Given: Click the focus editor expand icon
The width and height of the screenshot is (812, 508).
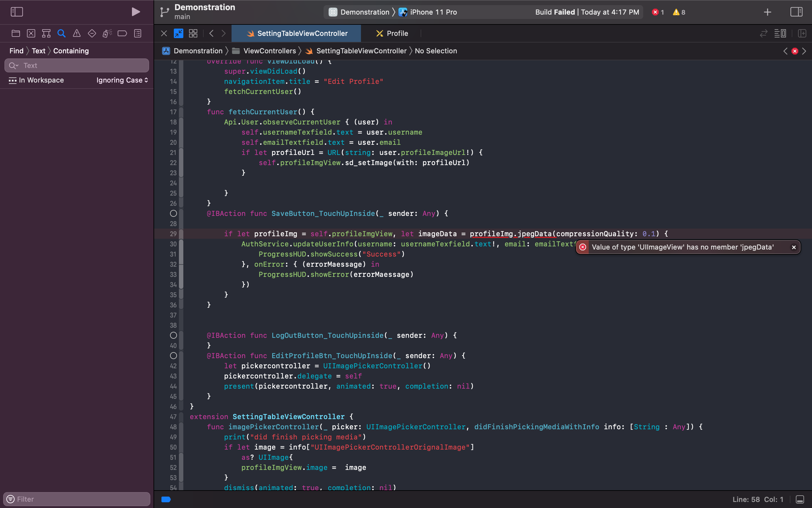Looking at the screenshot, I should (179, 33).
